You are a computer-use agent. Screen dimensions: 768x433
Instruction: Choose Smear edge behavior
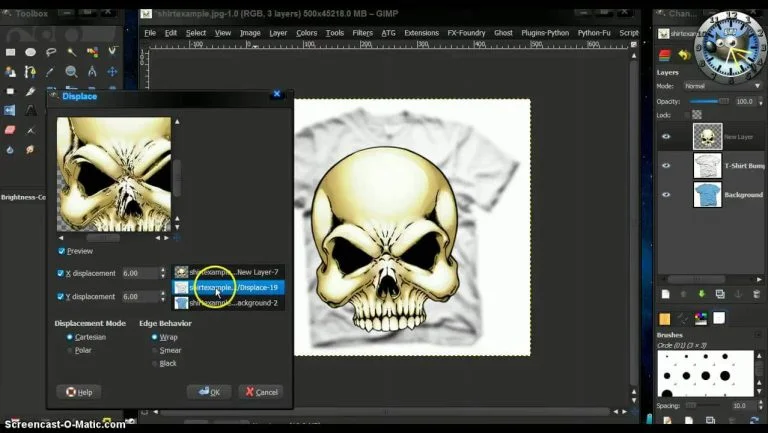point(155,351)
